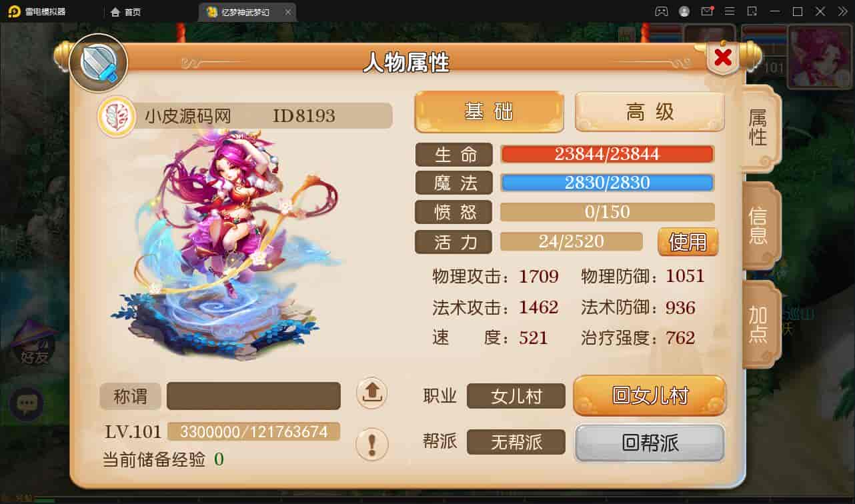Click the sword emblem icon at panel corner
This screenshot has width=855, height=504.
click(99, 63)
